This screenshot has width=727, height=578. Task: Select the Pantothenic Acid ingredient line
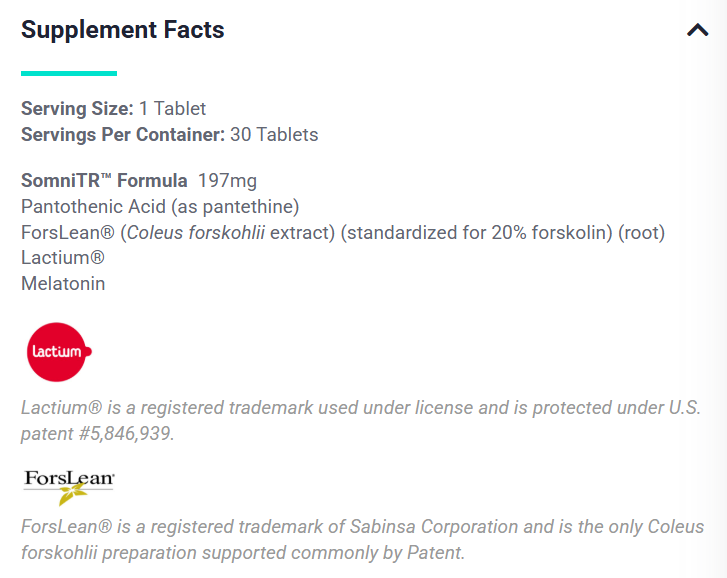(x=160, y=207)
